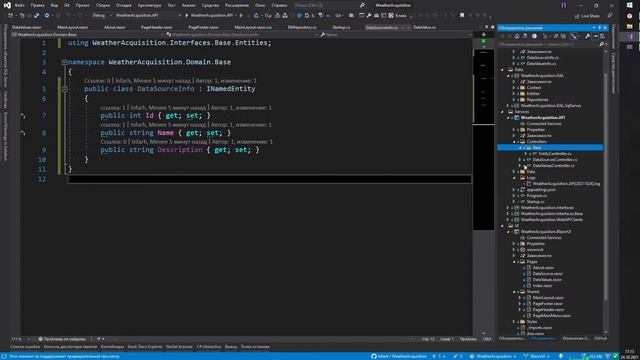This screenshot has height=360, width=640.
Task: Click the branch indicator in the status bar
Action: pos(537,356)
